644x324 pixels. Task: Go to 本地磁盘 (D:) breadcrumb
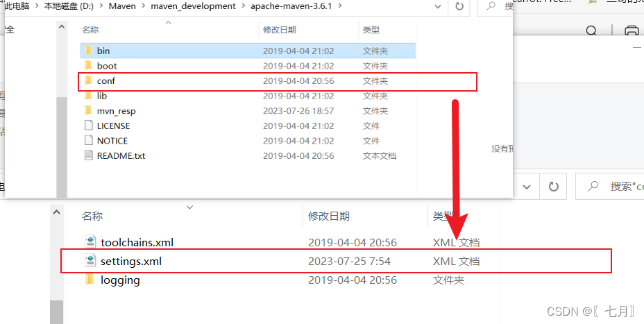point(69,6)
